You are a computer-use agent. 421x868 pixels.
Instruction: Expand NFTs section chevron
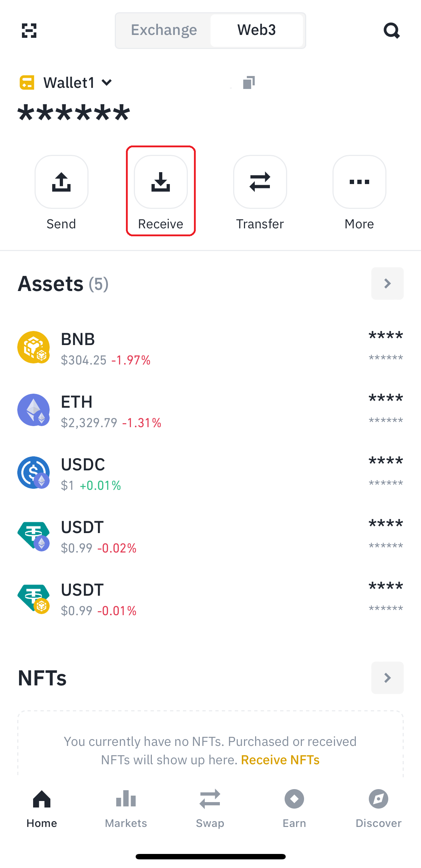click(388, 678)
